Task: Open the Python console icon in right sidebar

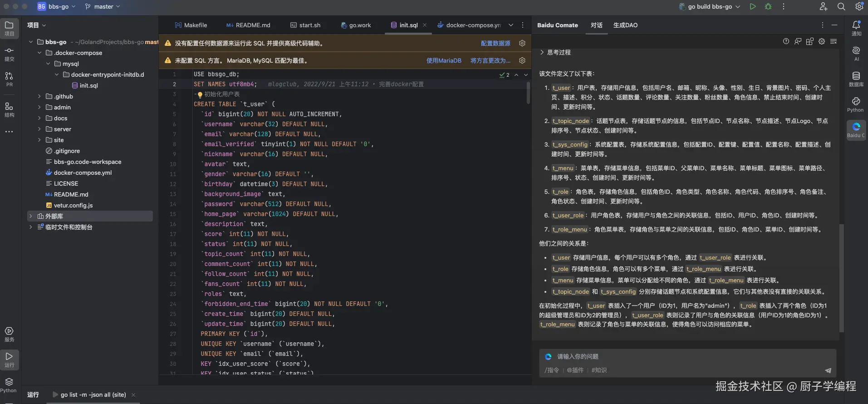Action: [856, 104]
